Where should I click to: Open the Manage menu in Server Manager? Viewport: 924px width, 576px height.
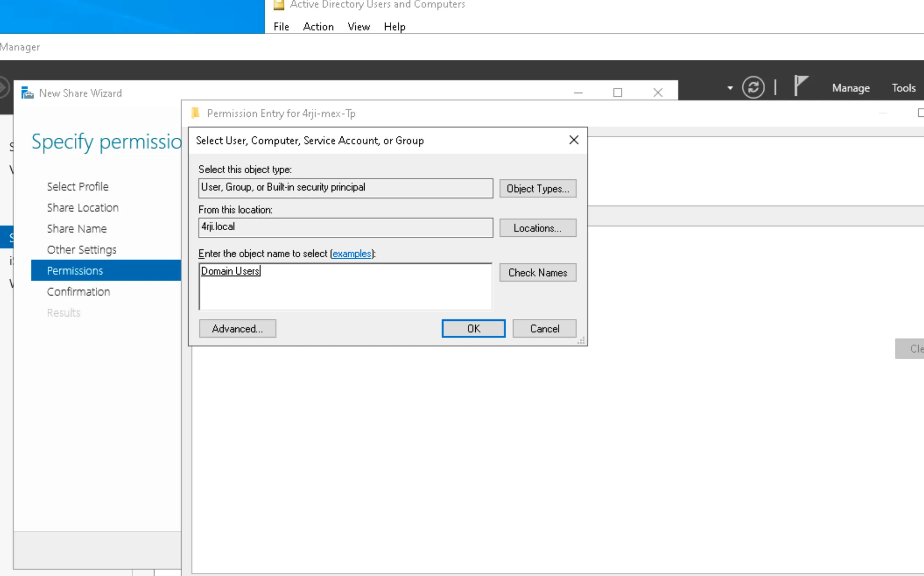pos(850,88)
